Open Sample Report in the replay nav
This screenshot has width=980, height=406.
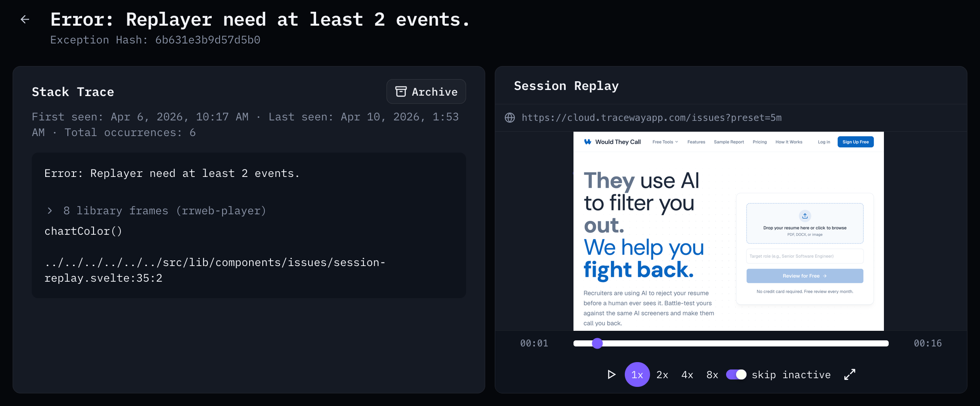click(x=729, y=142)
